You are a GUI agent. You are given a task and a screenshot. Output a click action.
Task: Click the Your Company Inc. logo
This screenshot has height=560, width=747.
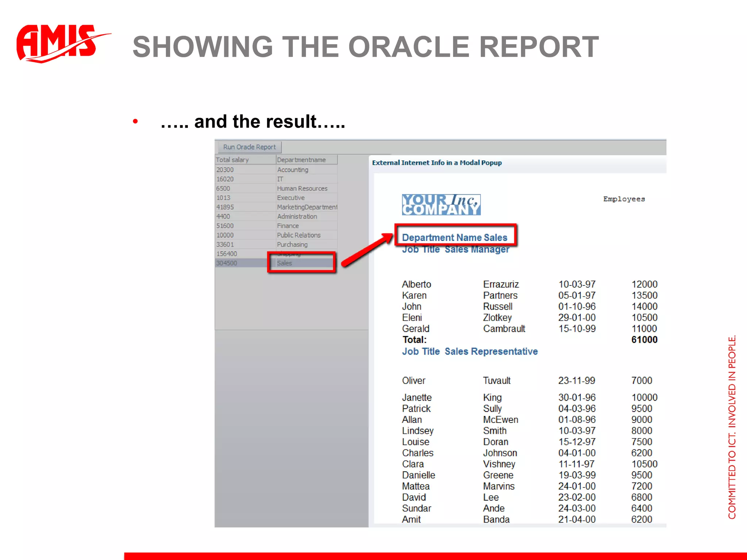click(441, 205)
